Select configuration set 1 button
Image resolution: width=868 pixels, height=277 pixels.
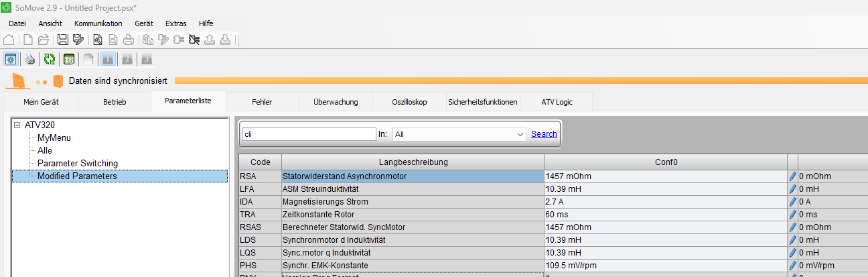coord(107,59)
